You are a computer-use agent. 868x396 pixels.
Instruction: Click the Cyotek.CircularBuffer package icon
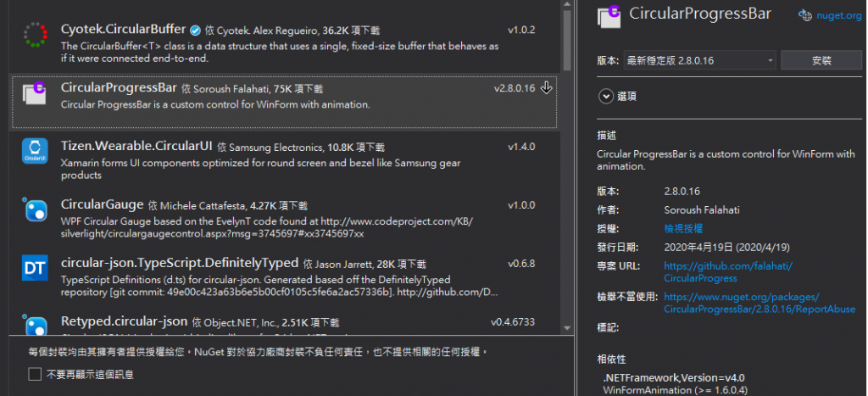click(x=36, y=34)
